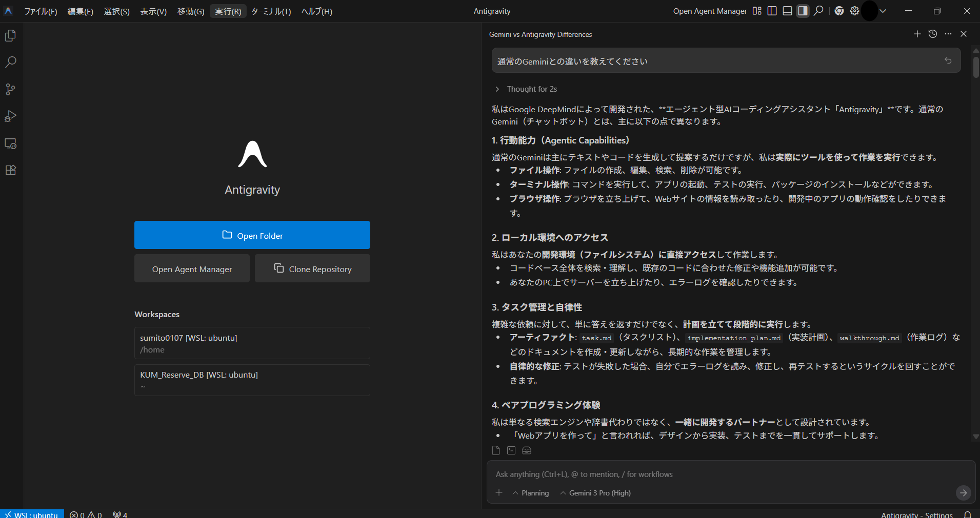Click the tray icon below the response
The image size is (980, 518).
527,450
